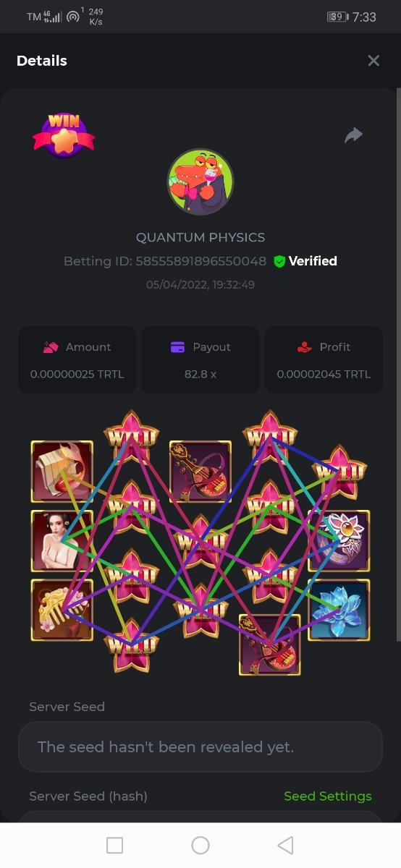Tap the WIN star badge
This screenshot has height=868, width=401.
pos(64,135)
